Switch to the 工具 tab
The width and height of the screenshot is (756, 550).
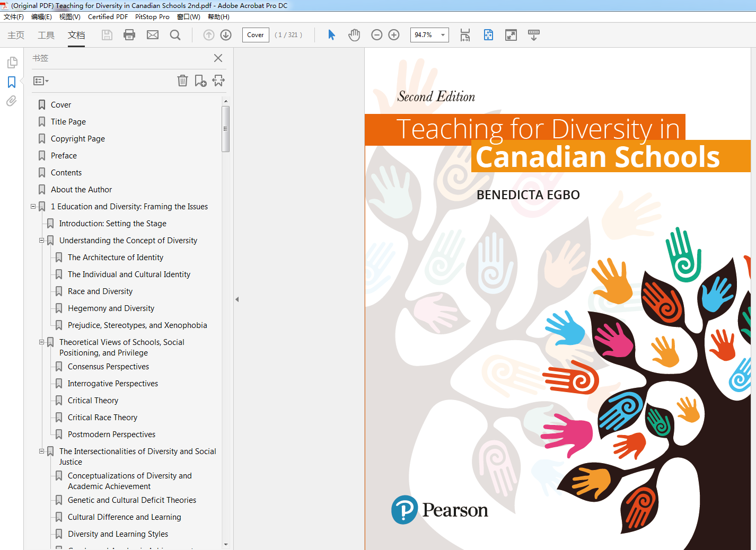(x=46, y=35)
